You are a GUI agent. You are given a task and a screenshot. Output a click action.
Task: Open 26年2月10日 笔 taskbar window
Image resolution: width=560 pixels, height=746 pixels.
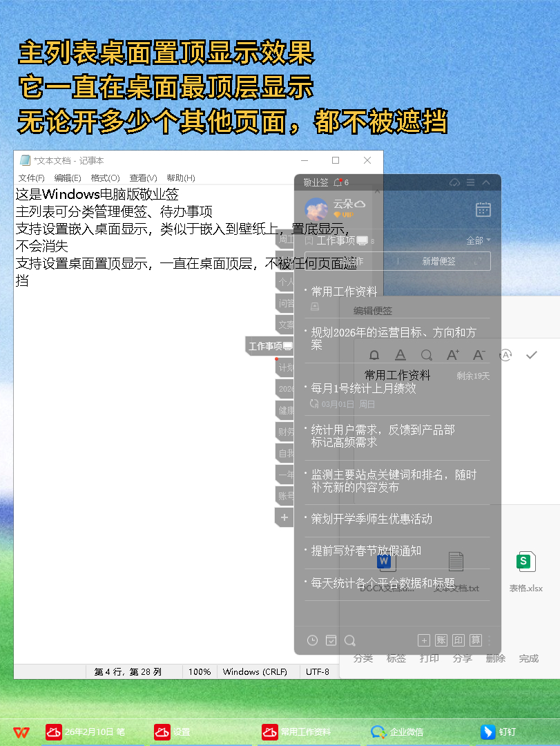click(86, 731)
